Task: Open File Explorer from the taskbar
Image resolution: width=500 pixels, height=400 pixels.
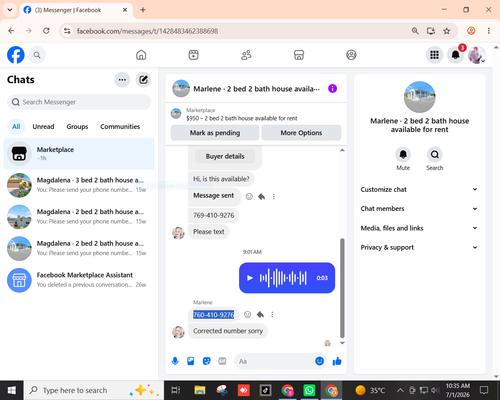Action: coord(200,390)
